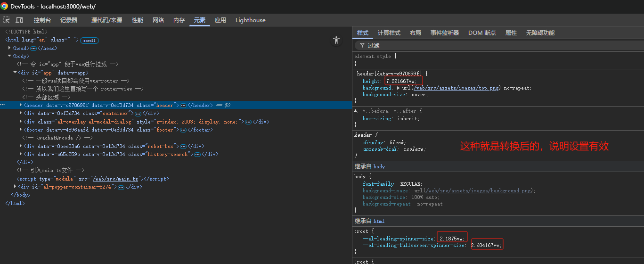Open the 应用 tab
This screenshot has height=264, width=644.
pos(220,20)
